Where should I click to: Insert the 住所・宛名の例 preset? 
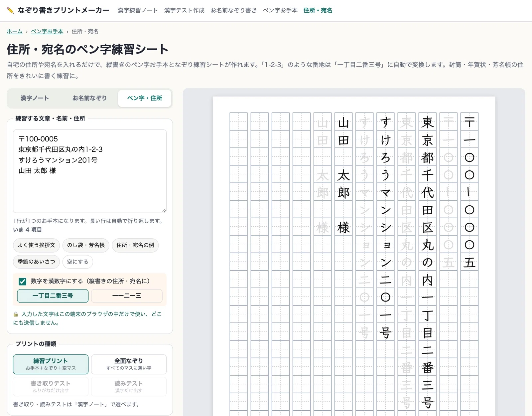pyautogui.click(x=135, y=245)
